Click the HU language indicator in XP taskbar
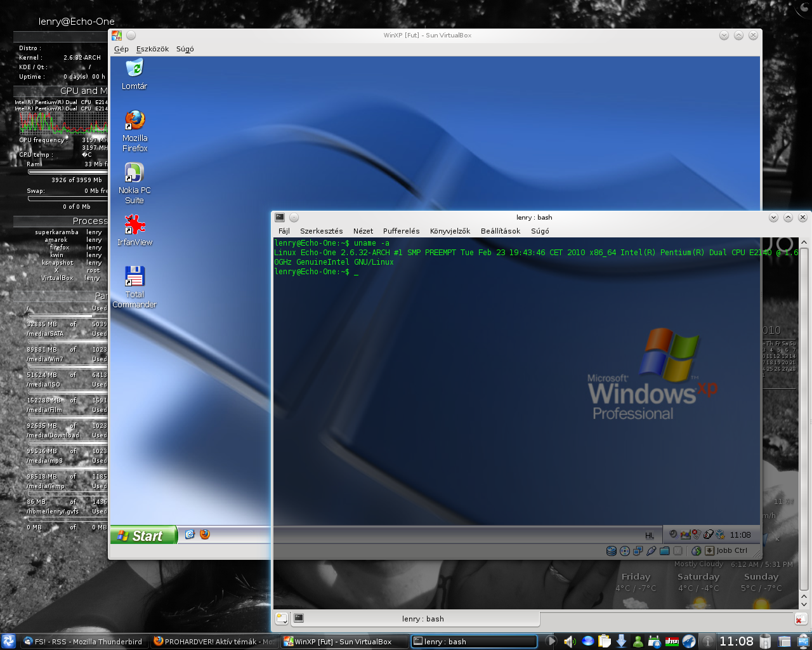 pos(650,535)
